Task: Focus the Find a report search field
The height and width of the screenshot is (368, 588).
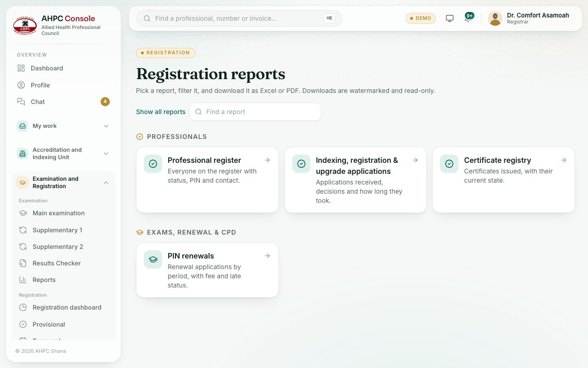Action: coord(255,112)
